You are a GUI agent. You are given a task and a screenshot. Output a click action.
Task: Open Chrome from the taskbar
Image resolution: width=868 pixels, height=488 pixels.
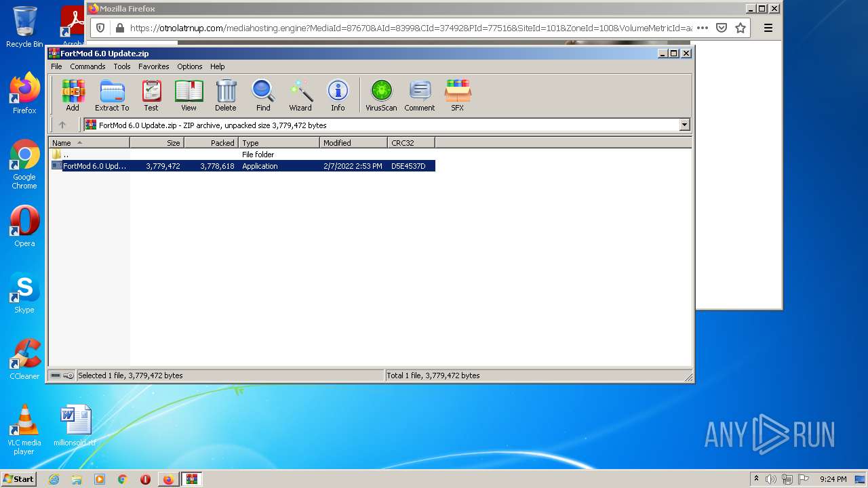(x=123, y=479)
